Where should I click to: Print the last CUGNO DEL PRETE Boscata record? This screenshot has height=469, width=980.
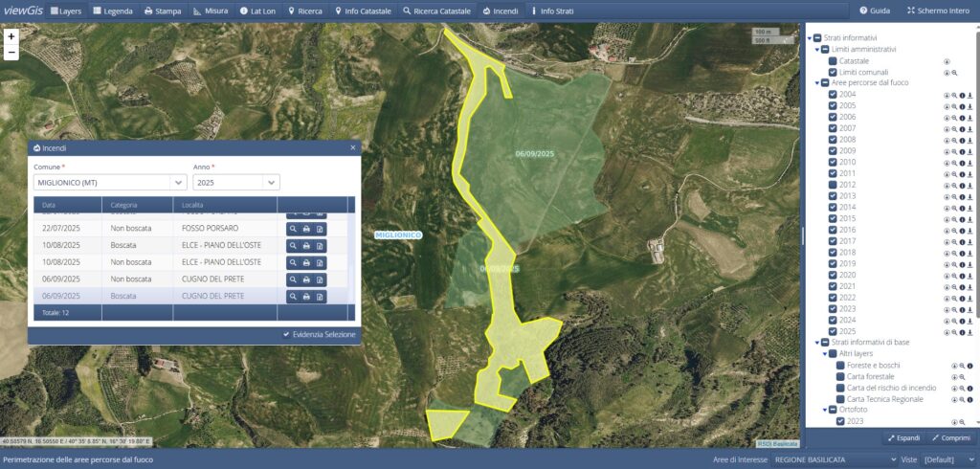pyautogui.click(x=306, y=297)
